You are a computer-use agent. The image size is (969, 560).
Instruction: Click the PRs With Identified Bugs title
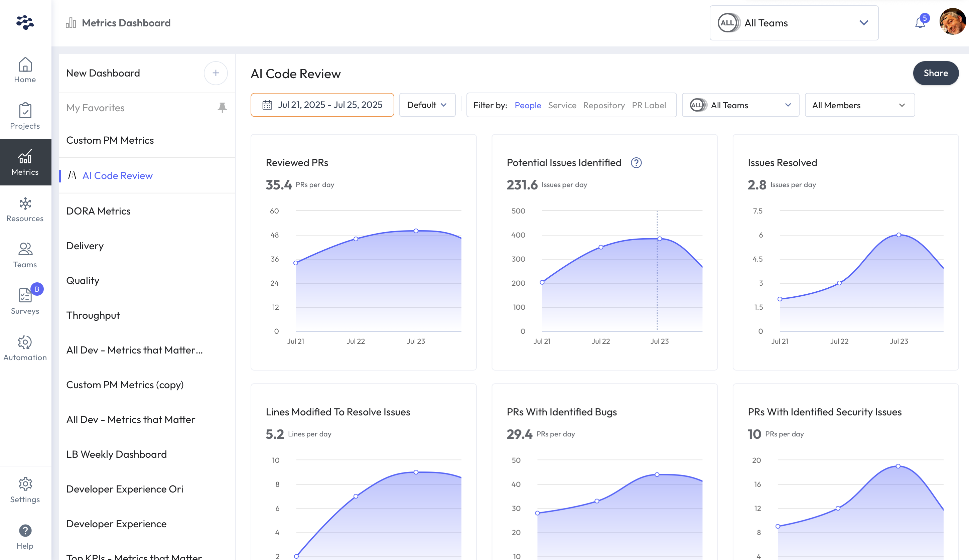click(562, 412)
